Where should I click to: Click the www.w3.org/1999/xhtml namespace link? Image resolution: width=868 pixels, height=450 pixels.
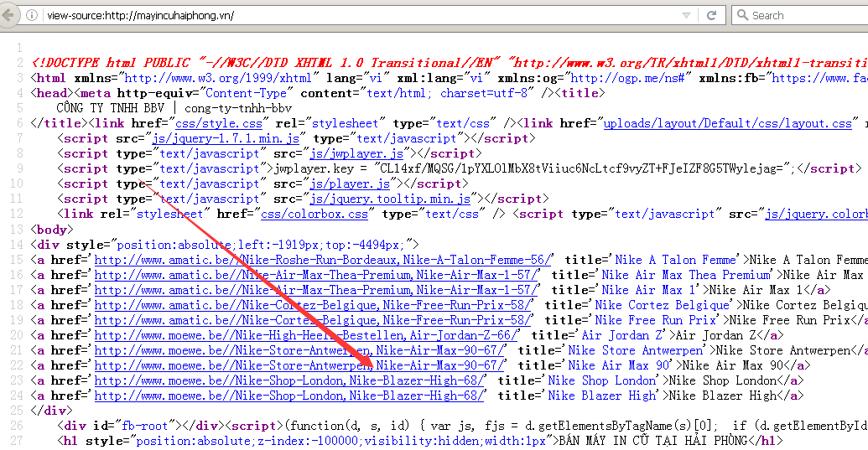coord(218,78)
